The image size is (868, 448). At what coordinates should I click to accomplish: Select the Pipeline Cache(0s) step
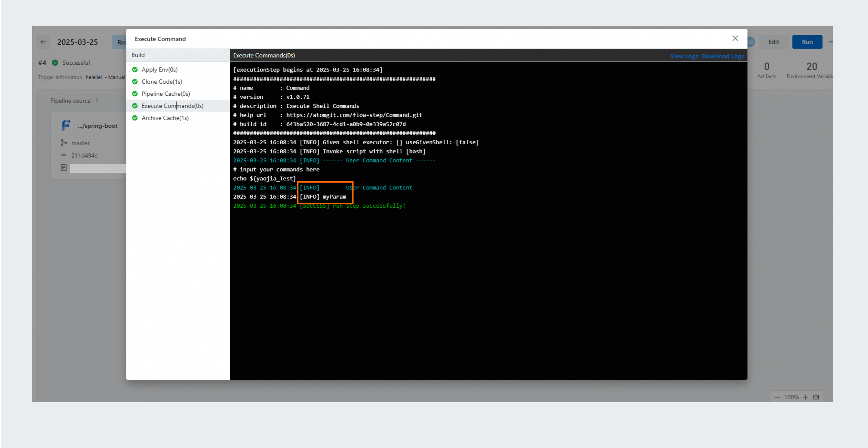tap(165, 94)
